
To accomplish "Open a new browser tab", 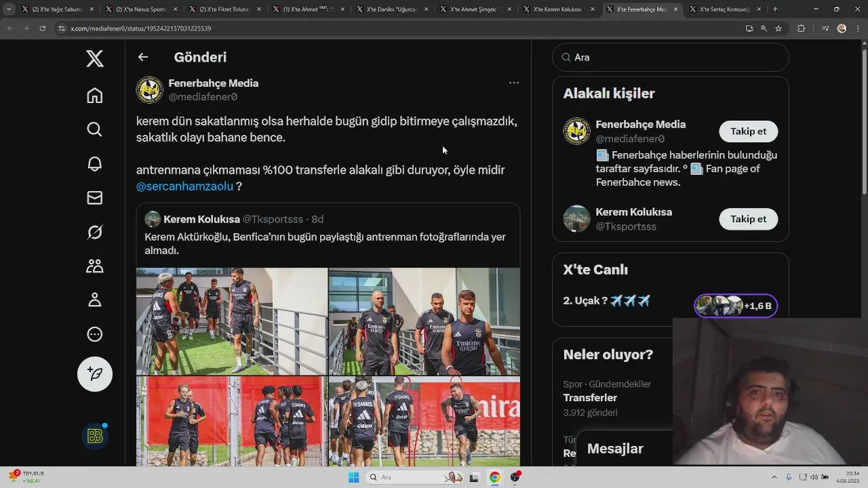I will (x=775, y=9).
